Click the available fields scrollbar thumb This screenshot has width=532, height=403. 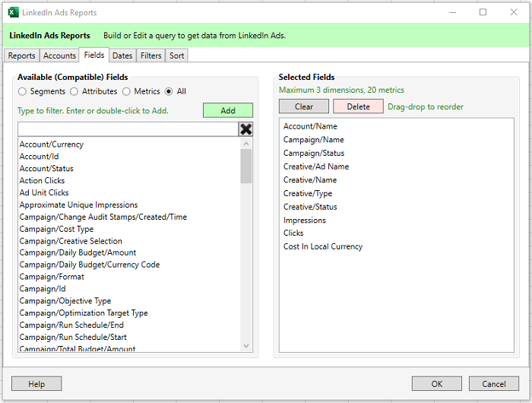tap(246, 166)
